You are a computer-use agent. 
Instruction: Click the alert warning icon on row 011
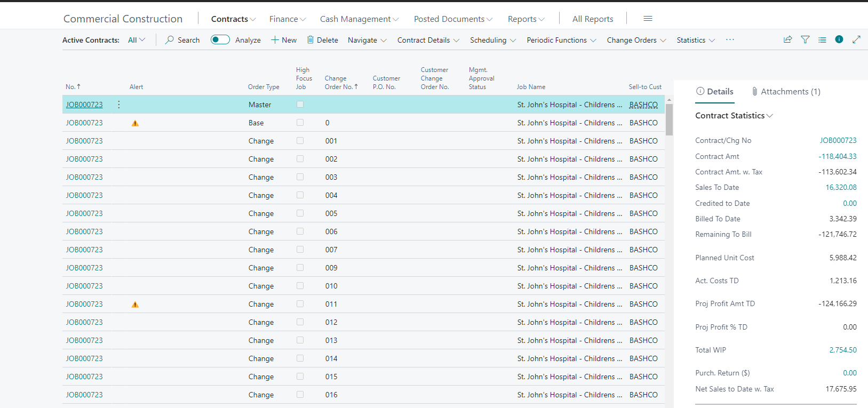[135, 305]
